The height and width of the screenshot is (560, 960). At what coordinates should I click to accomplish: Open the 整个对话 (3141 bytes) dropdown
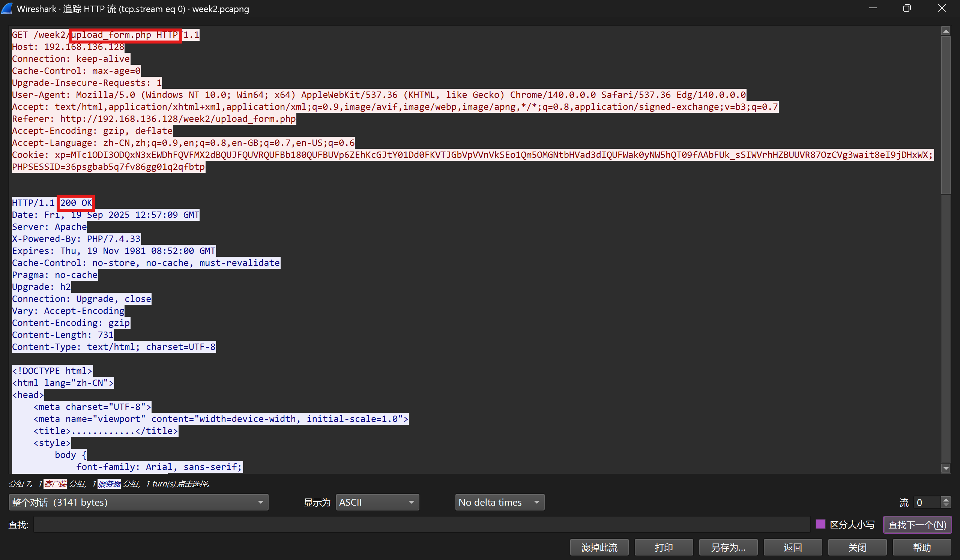click(x=138, y=502)
